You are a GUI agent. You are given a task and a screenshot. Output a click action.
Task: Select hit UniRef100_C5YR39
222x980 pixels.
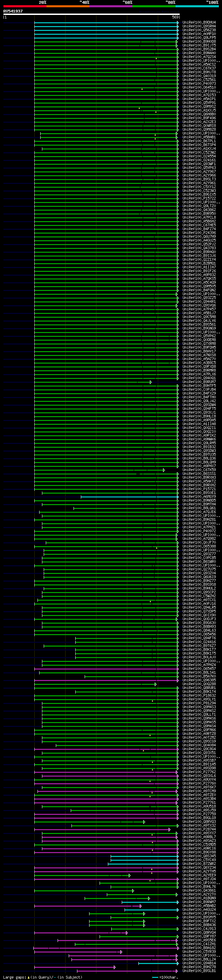click(x=199, y=952)
